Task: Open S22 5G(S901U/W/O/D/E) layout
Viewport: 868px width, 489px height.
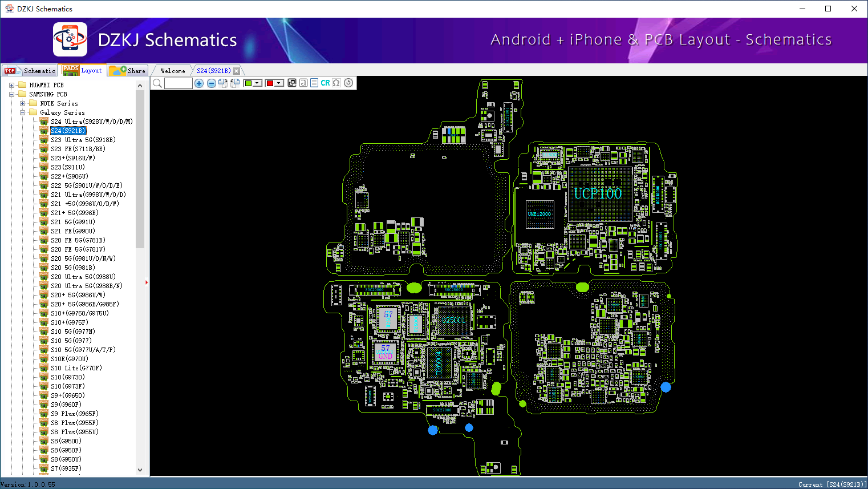Action: pos(87,185)
